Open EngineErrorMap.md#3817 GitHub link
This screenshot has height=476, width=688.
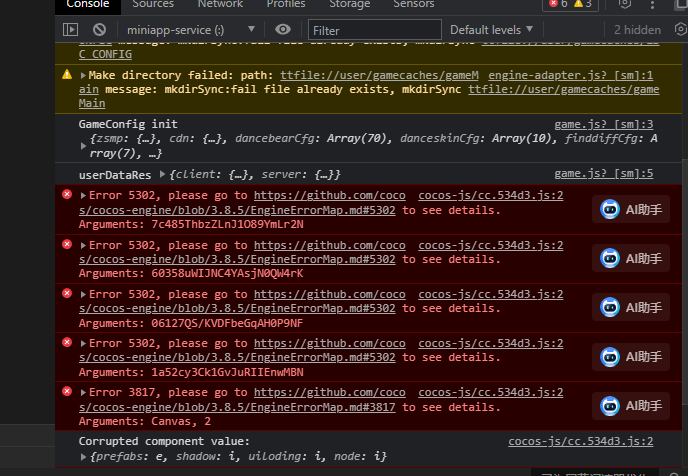tap(237, 407)
